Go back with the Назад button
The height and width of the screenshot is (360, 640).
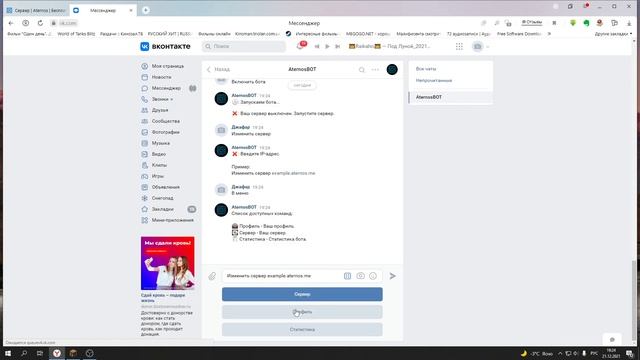[218, 69]
